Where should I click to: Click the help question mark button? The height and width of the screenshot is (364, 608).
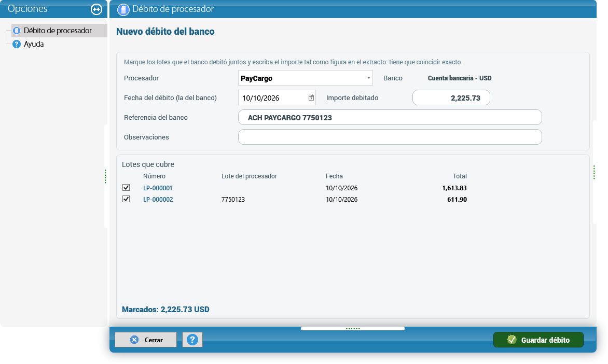pos(192,340)
